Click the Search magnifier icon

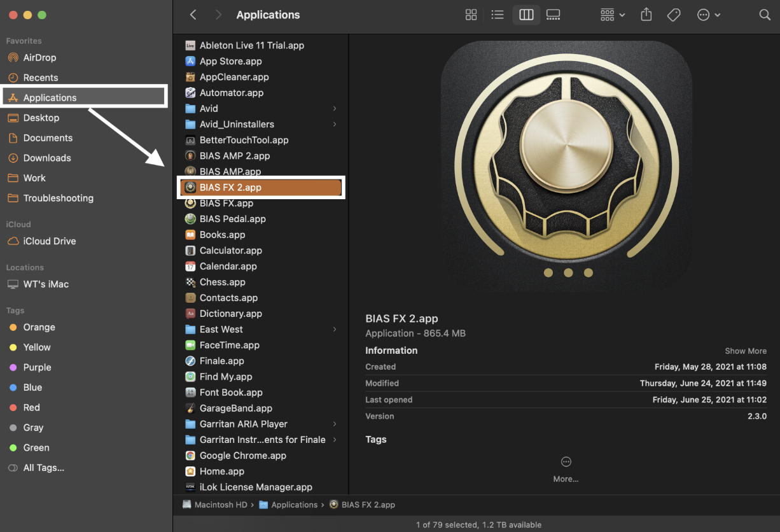(765, 15)
